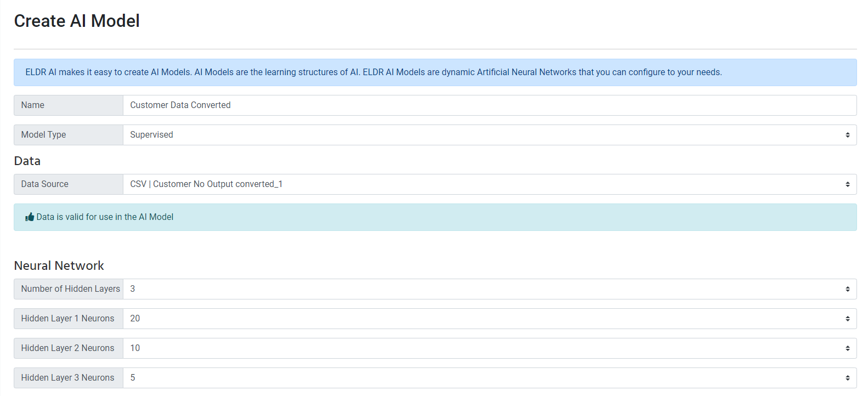This screenshot has width=868, height=396.
Task: Click the Model Type label
Action: [x=43, y=135]
